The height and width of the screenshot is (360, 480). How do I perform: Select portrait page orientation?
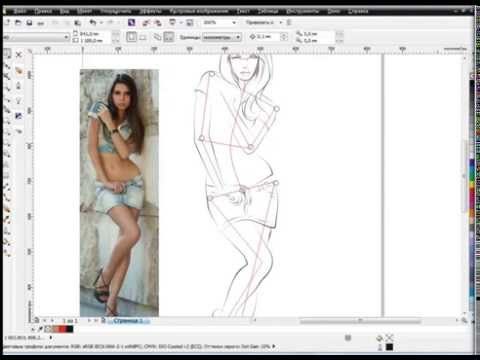[131, 37]
